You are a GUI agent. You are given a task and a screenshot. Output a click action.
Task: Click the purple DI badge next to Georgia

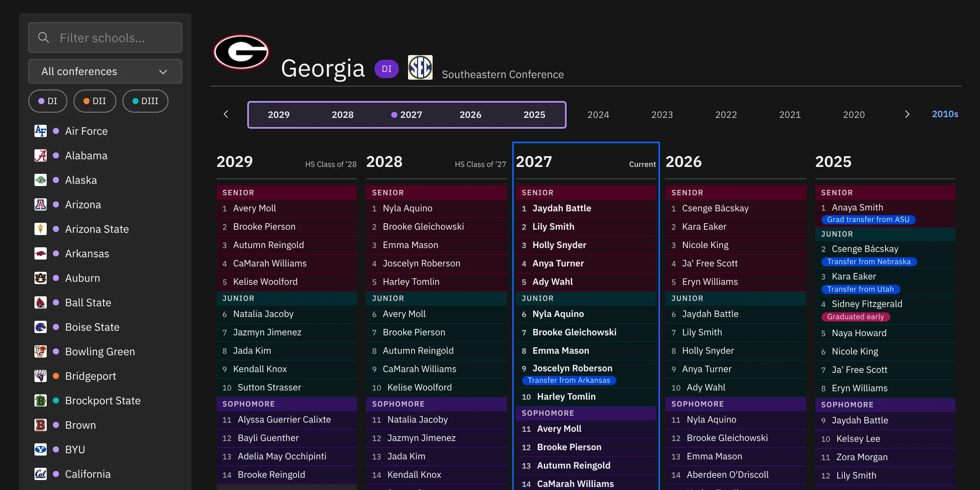tap(387, 69)
